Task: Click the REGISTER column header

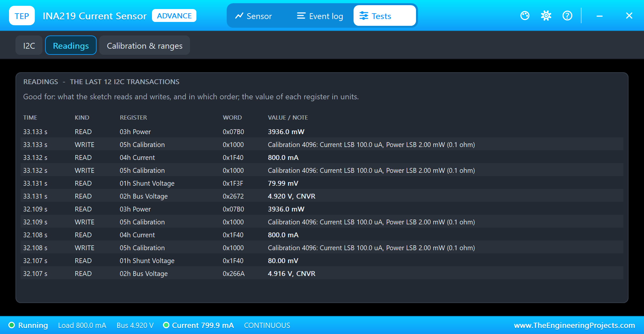Action: pos(133,117)
